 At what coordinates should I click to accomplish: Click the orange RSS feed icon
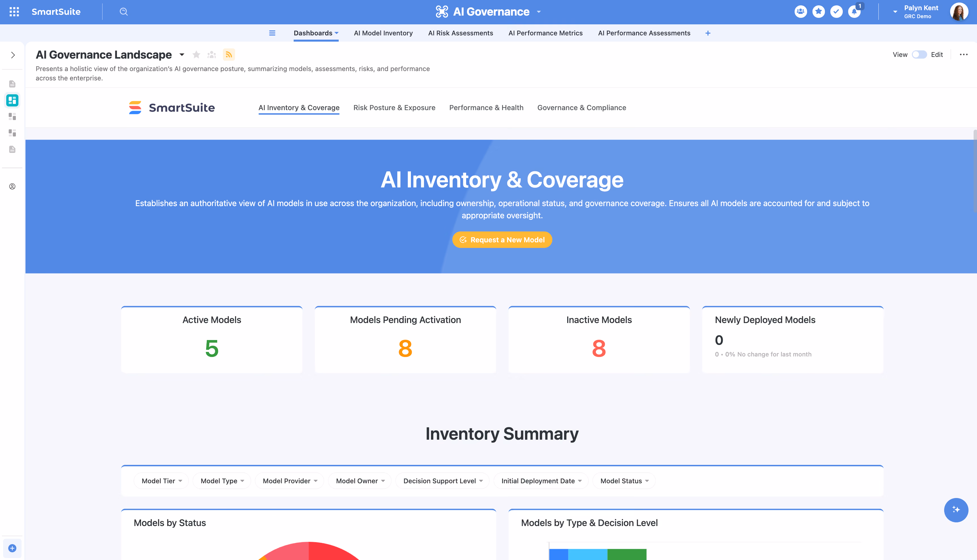pyautogui.click(x=229, y=55)
